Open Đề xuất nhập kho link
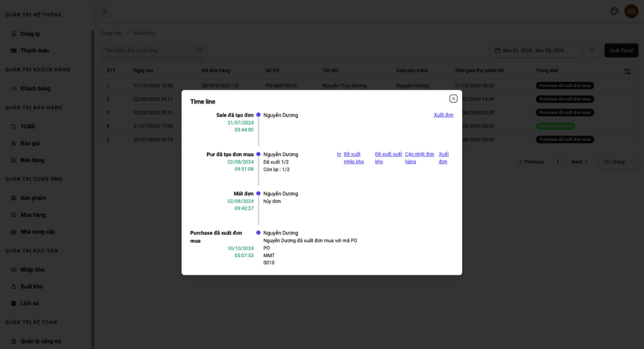The image size is (644, 349). tap(354, 157)
